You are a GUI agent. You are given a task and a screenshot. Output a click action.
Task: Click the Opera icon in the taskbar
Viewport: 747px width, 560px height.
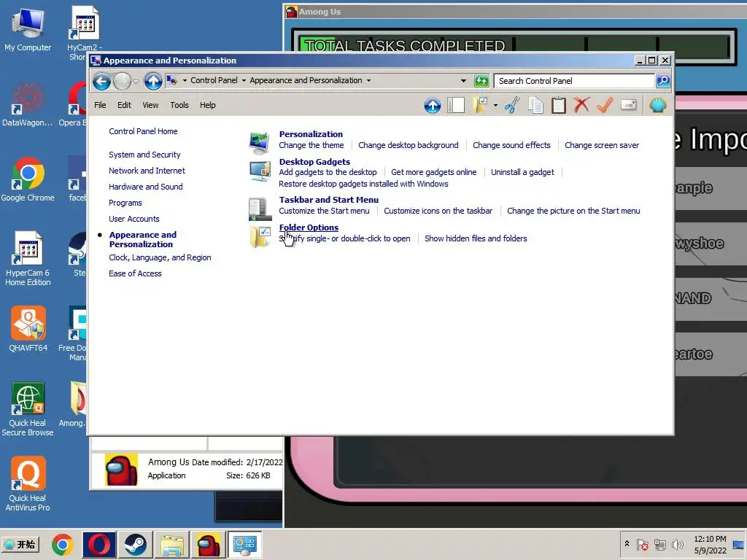pos(99,544)
